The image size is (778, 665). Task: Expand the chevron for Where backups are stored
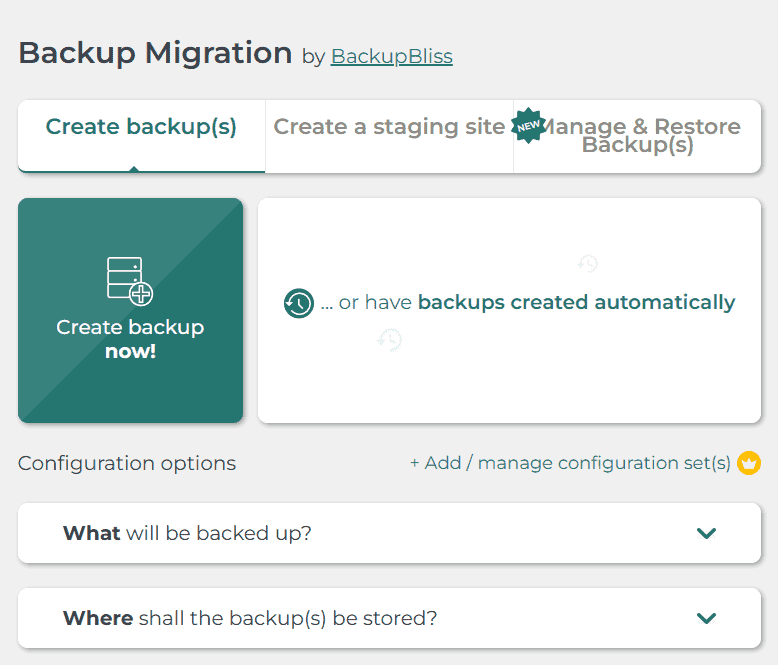[706, 618]
